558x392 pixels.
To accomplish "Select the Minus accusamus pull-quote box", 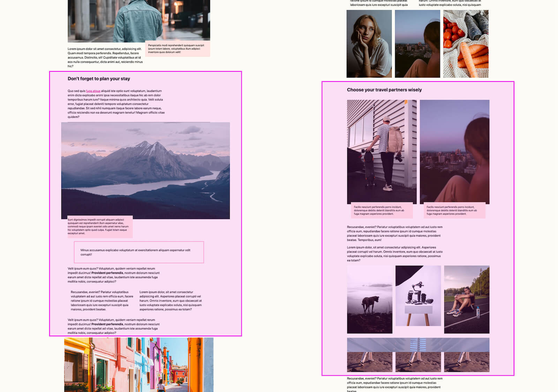I will [139, 252].
